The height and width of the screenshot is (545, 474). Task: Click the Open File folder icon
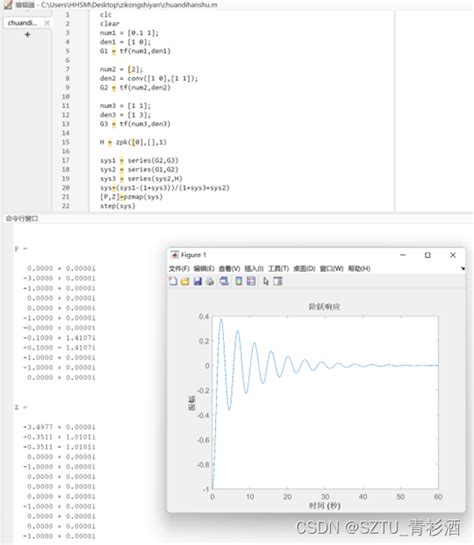pyautogui.click(x=185, y=281)
